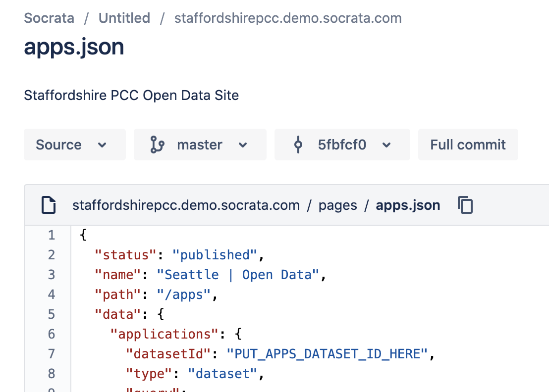549x392 pixels.
Task: Open staffordshirepcc.demo.socrata.com repository breadcrumb at top
Action: 288,18
